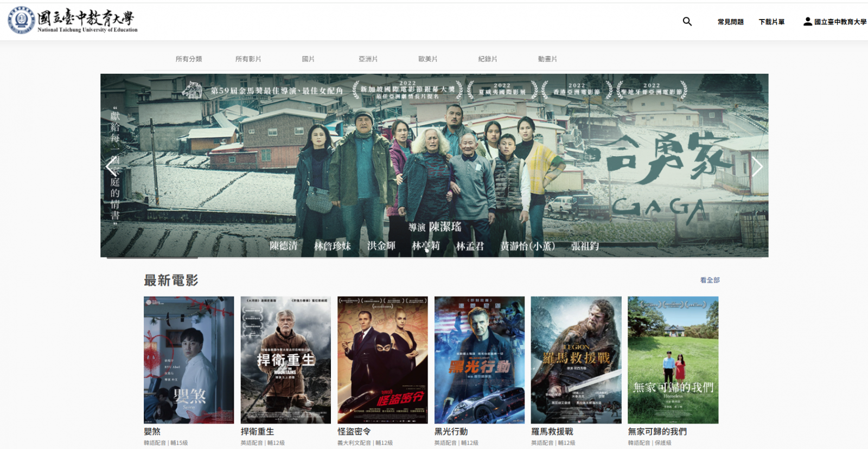The width and height of the screenshot is (868, 449).
Task: Switch to 動畫片 category
Action: coord(547,59)
